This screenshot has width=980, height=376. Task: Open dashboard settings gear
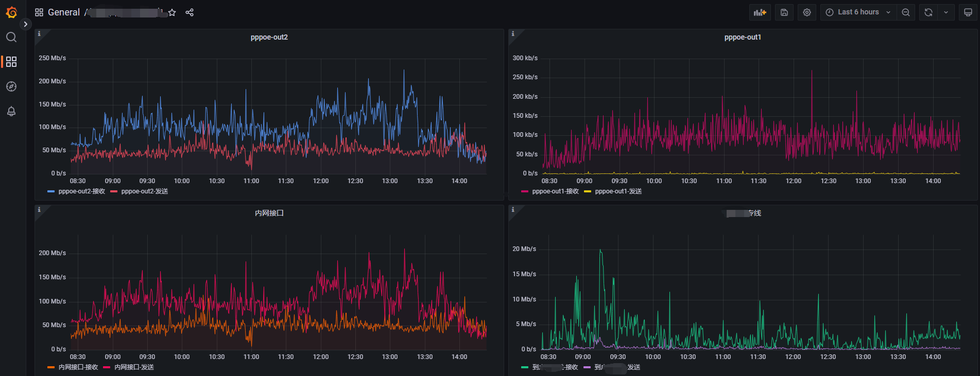[x=807, y=12]
